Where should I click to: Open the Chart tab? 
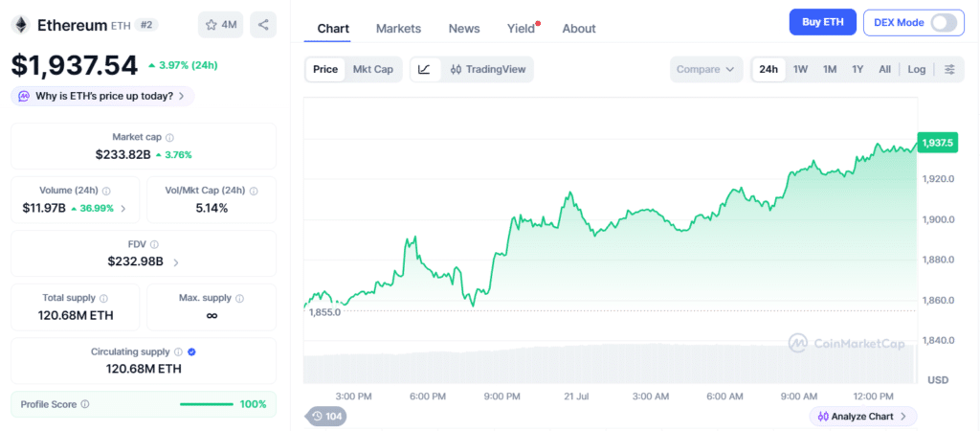coord(333,29)
